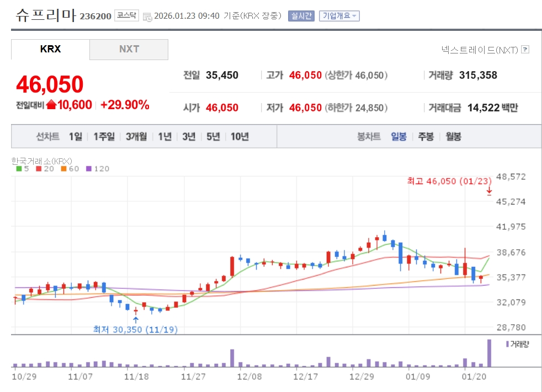Image resolution: width=542 pixels, height=392 pixels.
Task: Show the 1일 line chart
Action: 76,137
